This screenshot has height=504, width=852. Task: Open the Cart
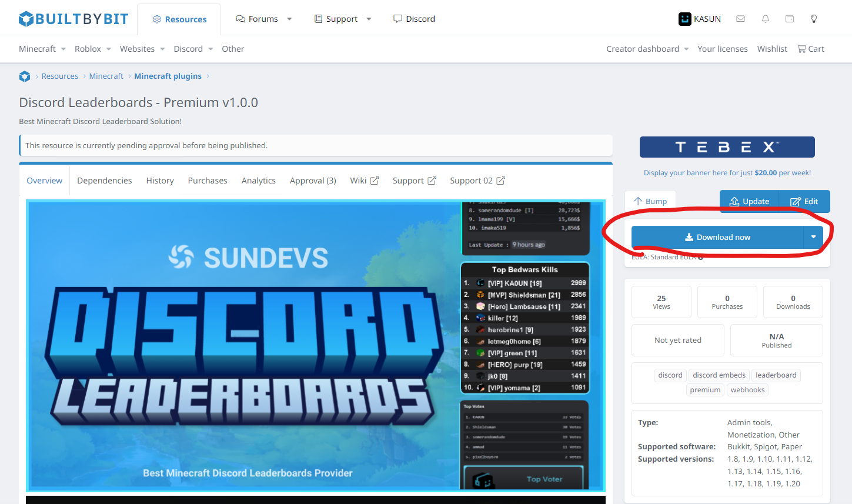[810, 49]
